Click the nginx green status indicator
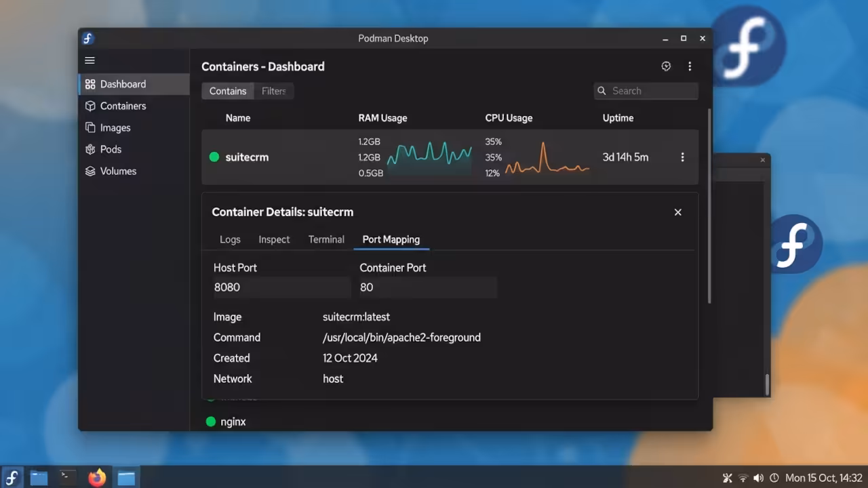The image size is (868, 488). 210,422
